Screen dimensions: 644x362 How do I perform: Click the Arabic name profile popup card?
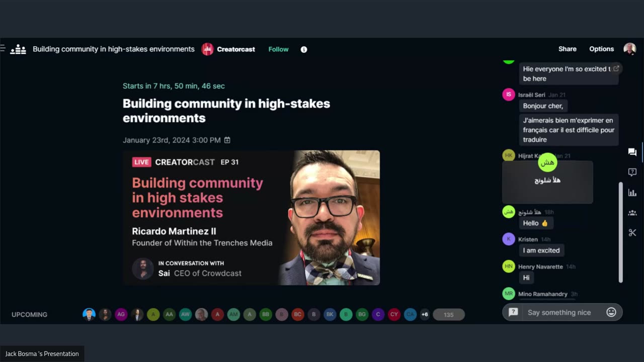click(547, 182)
